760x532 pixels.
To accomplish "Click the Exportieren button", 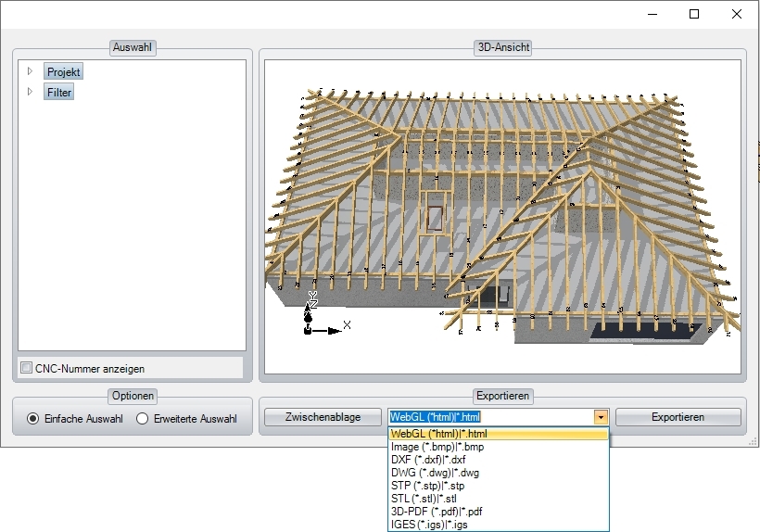I will 678,417.
